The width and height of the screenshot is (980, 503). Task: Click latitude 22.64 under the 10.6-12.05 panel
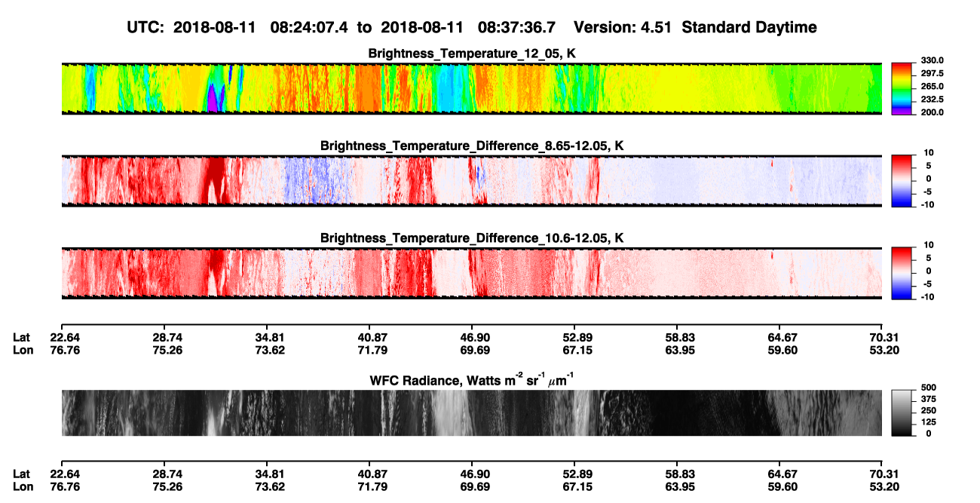(x=65, y=337)
